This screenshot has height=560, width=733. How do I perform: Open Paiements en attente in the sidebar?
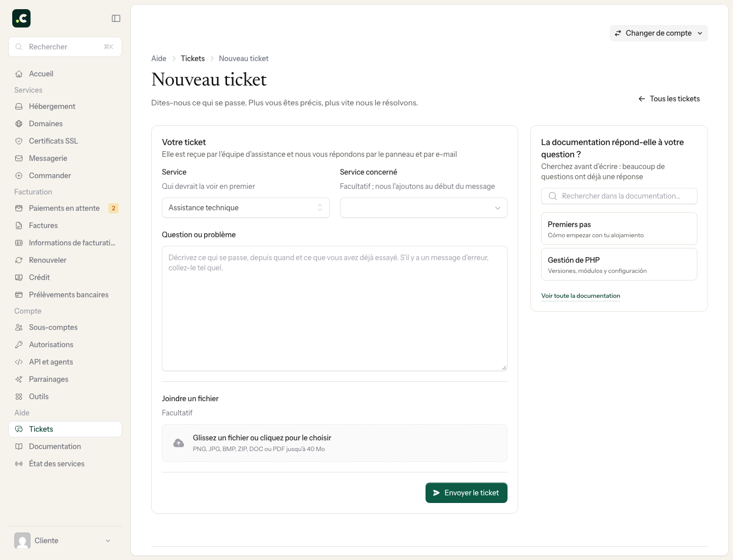click(65, 208)
